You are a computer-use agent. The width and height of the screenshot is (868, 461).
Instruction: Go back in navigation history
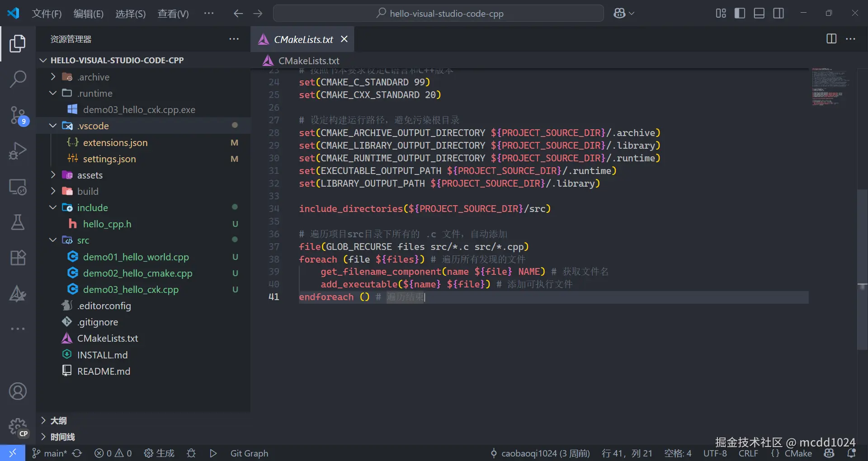(238, 14)
